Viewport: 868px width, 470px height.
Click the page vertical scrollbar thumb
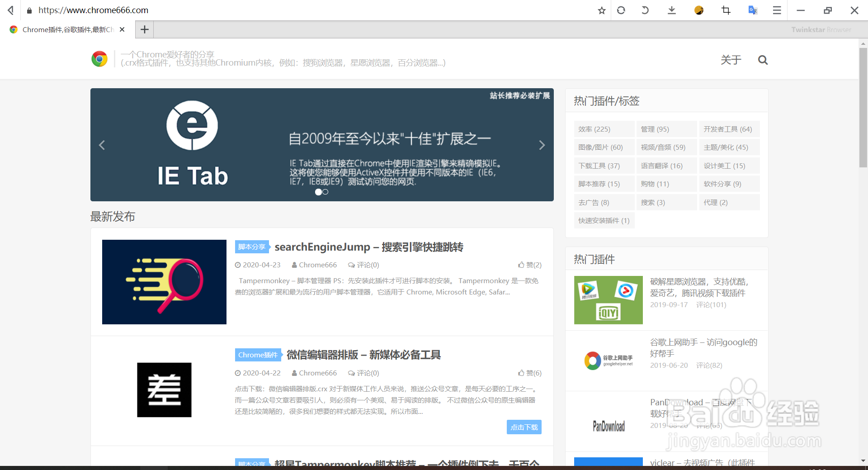863,108
